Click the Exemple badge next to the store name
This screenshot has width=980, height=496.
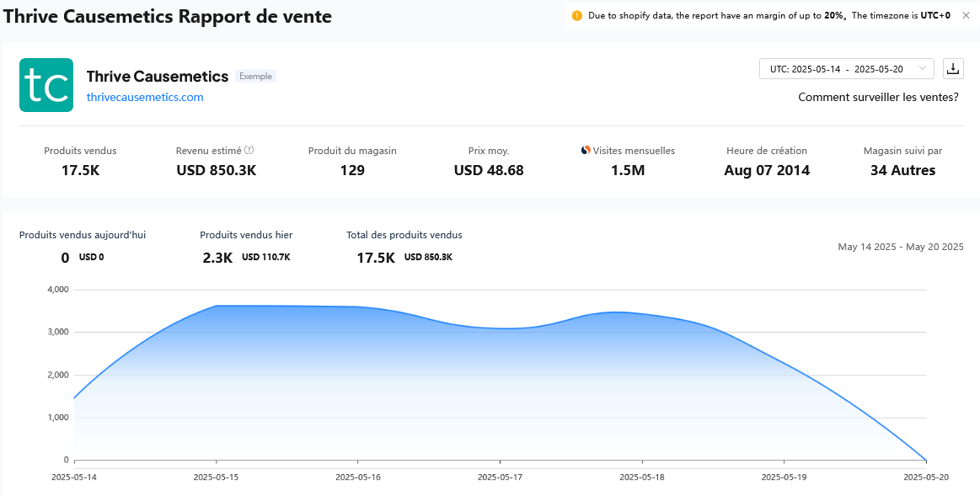pyautogui.click(x=255, y=76)
